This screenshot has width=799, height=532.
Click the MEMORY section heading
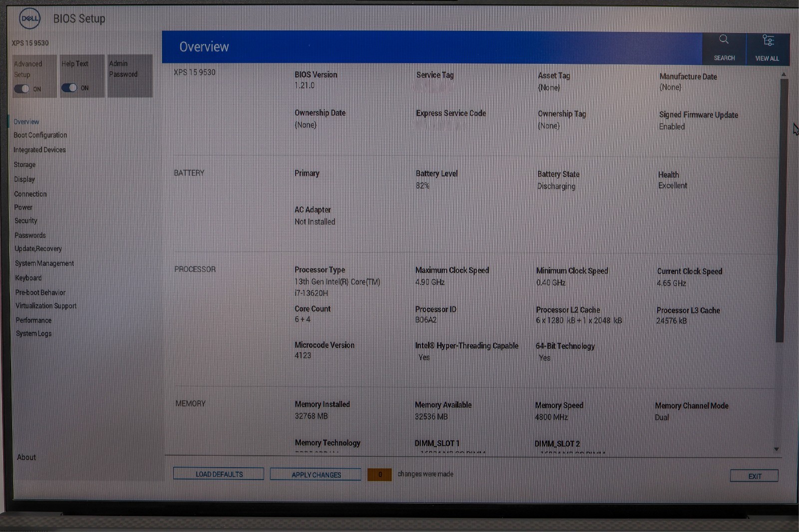coord(190,404)
